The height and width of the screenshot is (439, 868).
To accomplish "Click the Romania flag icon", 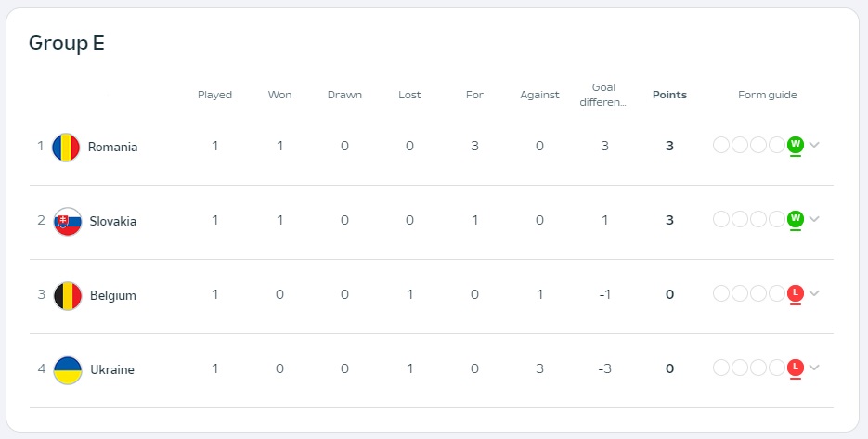I will click(x=66, y=148).
